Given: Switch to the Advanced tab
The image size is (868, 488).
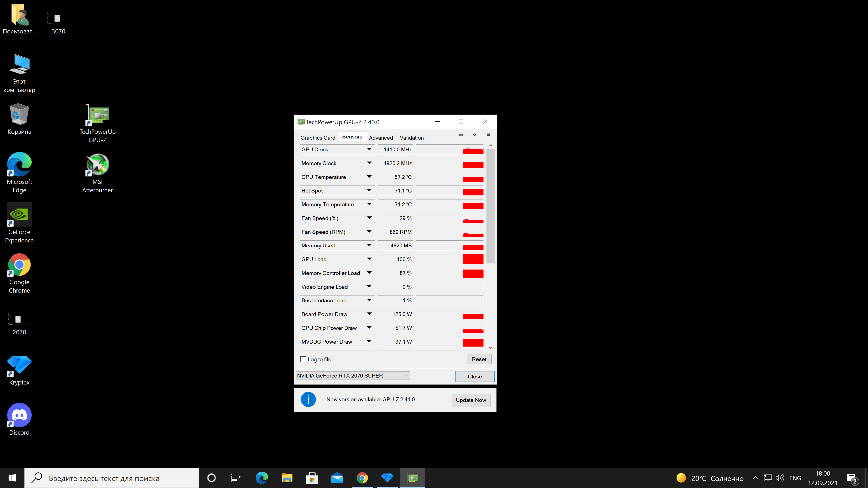Looking at the screenshot, I should coord(381,138).
